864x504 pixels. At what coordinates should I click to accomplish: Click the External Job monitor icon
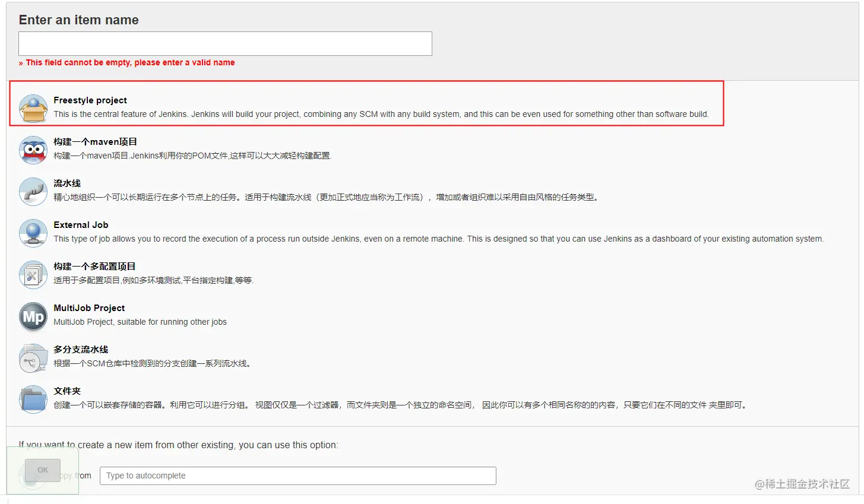(33, 233)
